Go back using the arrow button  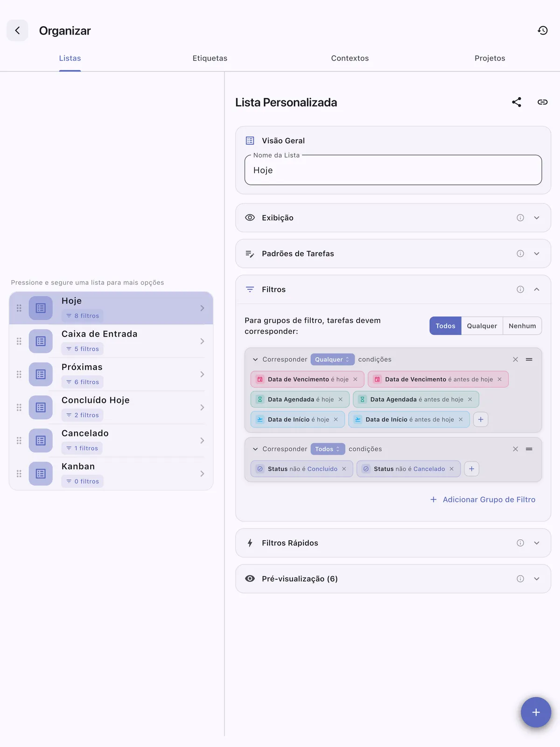[x=17, y=30]
